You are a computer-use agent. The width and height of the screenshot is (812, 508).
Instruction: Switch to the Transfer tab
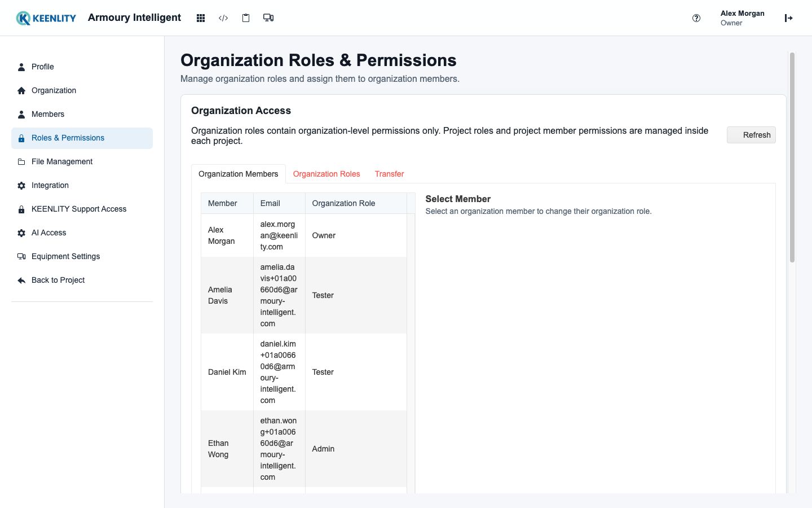click(389, 174)
